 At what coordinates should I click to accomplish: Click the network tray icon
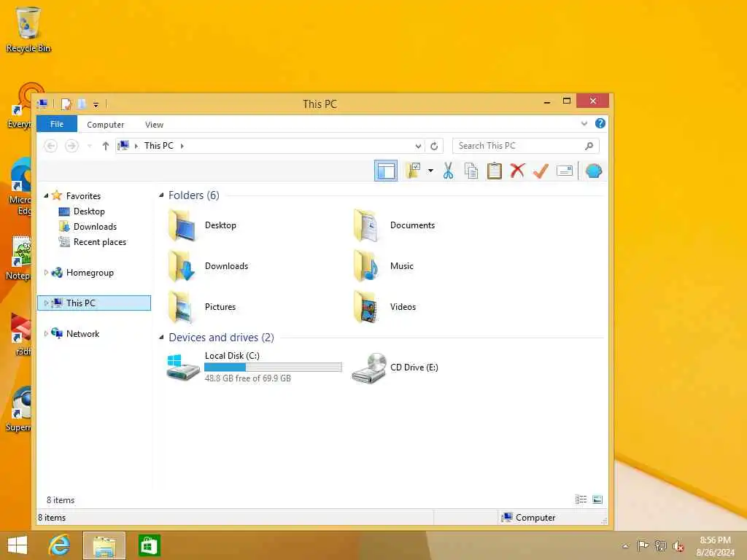(x=660, y=545)
